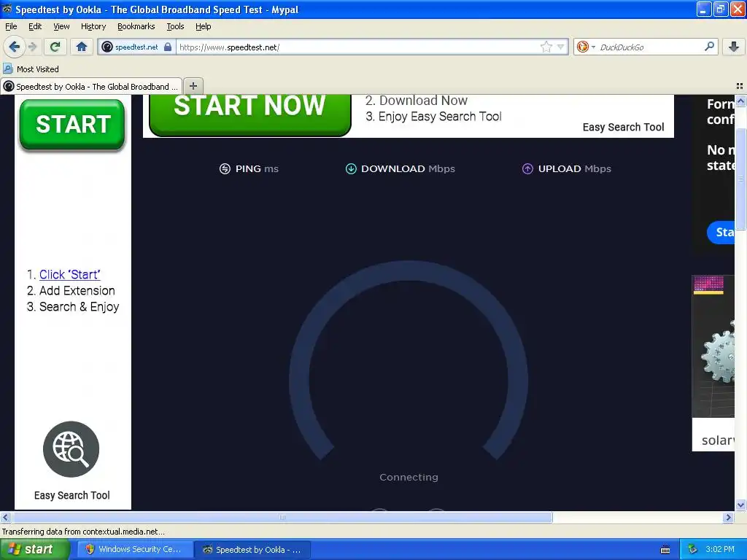
Task: Select the Speedtest by Ookla browser tab
Action: pyautogui.click(x=91, y=86)
